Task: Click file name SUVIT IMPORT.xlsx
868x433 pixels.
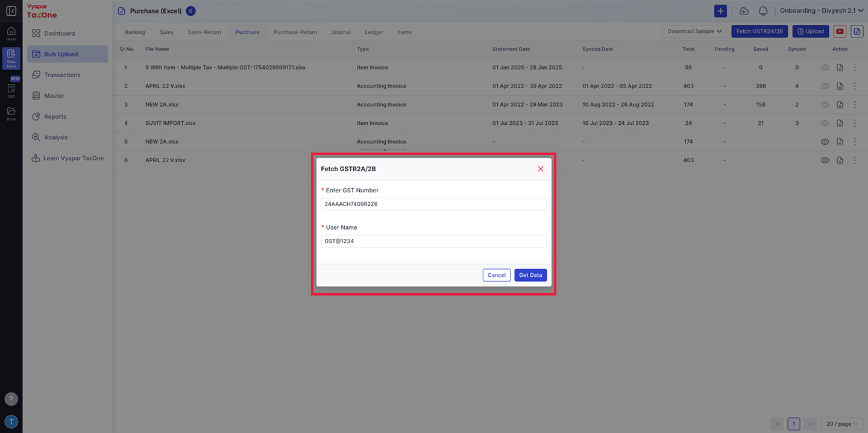Action: point(171,123)
